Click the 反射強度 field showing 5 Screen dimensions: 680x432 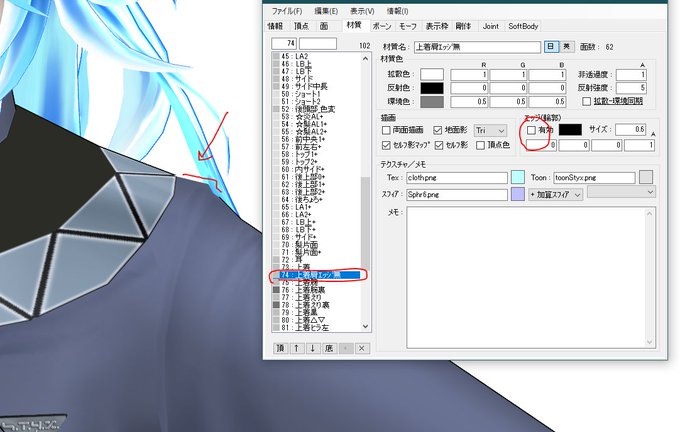tap(631, 88)
